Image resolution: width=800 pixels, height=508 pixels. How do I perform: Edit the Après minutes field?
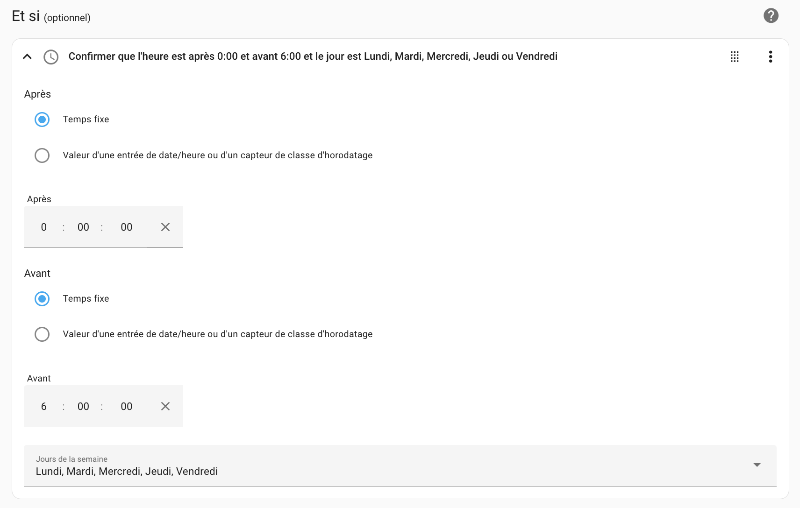(x=83, y=227)
